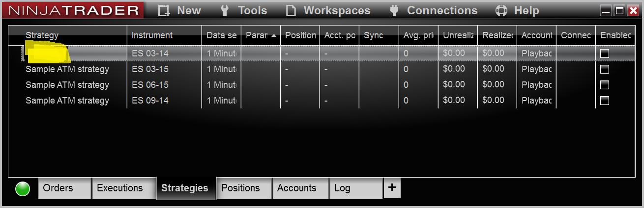This screenshot has height=209, width=644.
Task: Enable the ES 03-14 strategy checkbox
Action: pyautogui.click(x=605, y=53)
